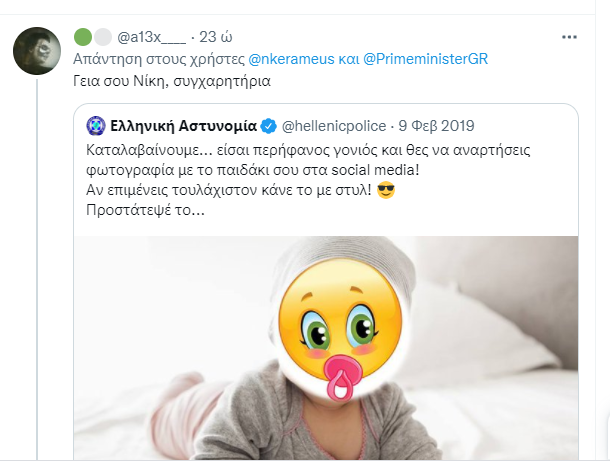Open the @a13x___ handle profile
This screenshot has height=461, width=610.
click(x=151, y=37)
